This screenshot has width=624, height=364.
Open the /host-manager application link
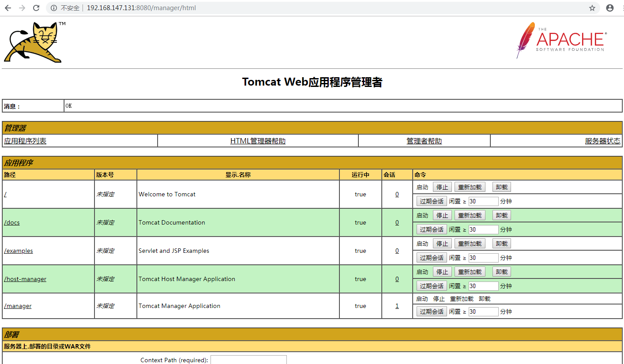(25, 279)
